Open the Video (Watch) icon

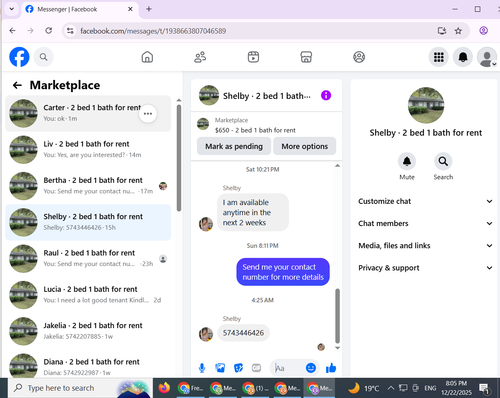pyautogui.click(x=253, y=57)
